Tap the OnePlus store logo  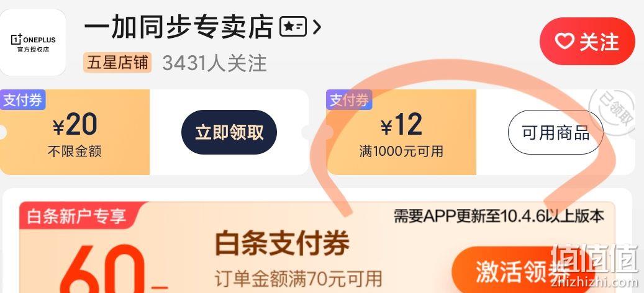(x=32, y=42)
